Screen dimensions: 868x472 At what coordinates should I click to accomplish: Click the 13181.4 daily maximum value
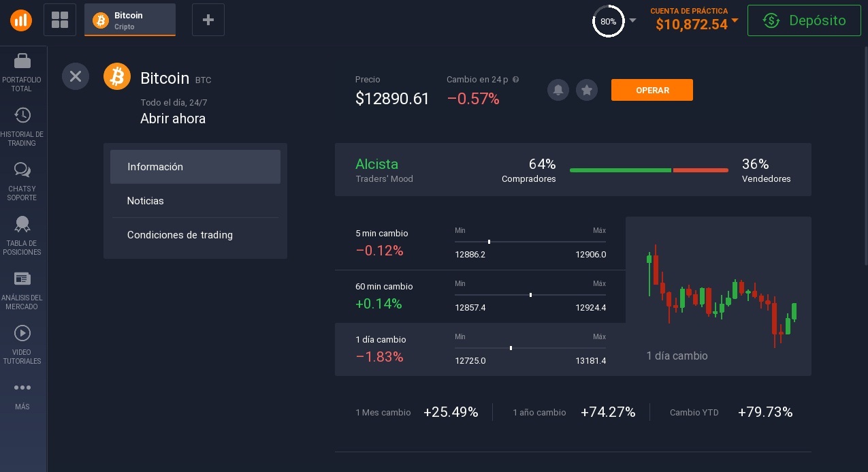590,361
